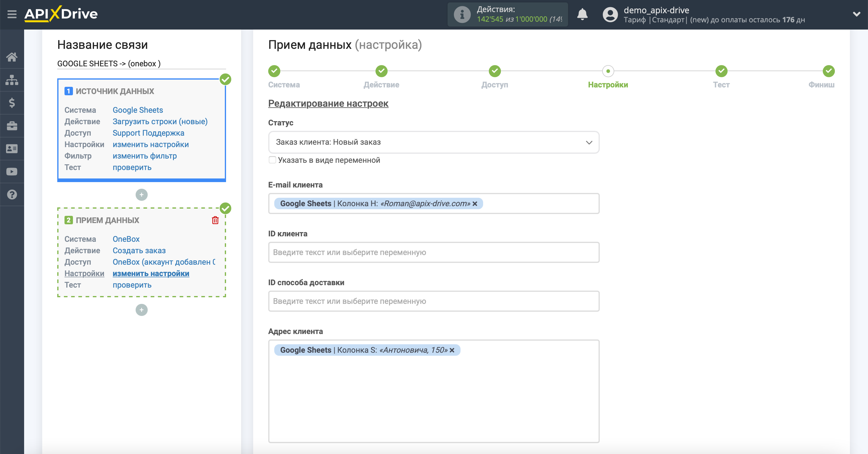868x454 pixels.
Task: Expand the account menu chevron
Action: pos(856,14)
